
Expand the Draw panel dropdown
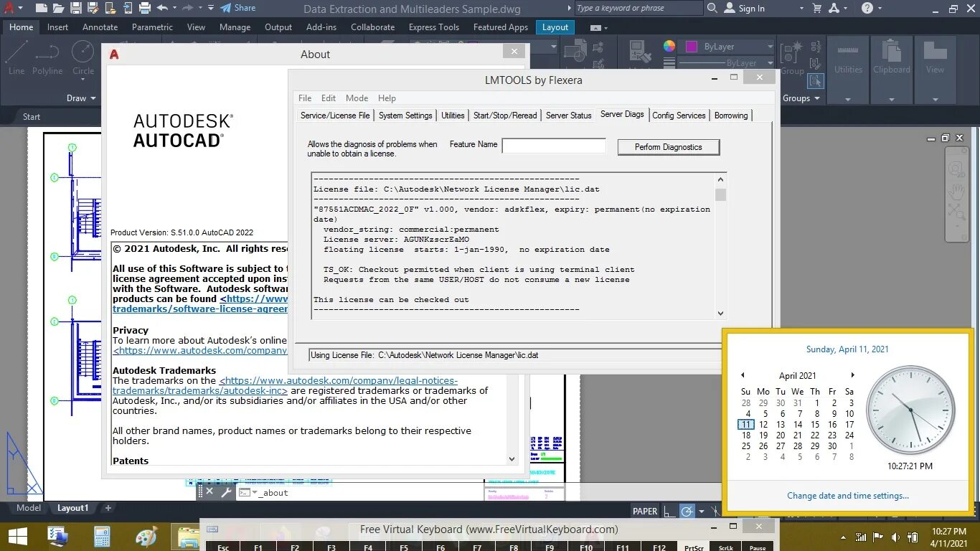coord(81,98)
